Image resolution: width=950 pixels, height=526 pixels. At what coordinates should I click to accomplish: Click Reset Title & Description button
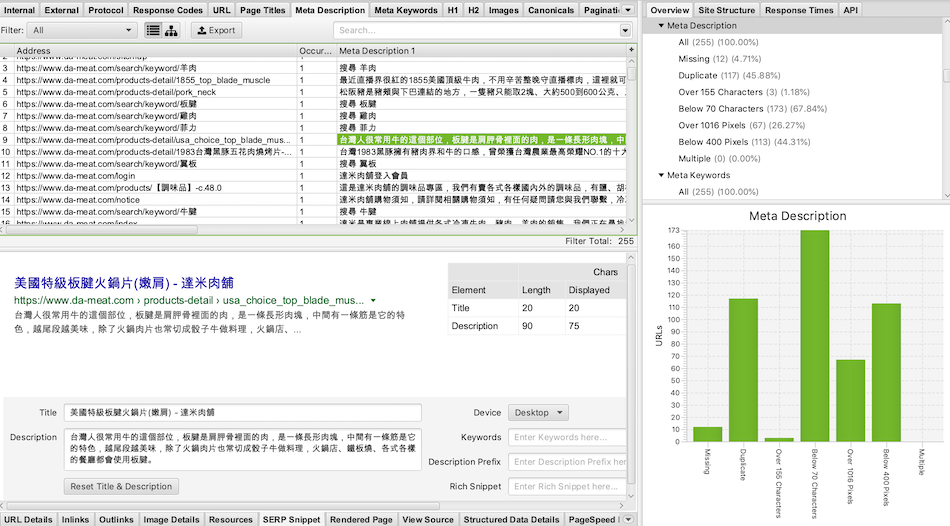point(121,486)
